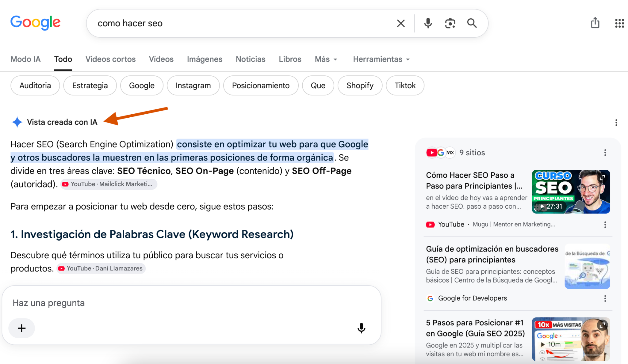Select the Que filter chip
The image size is (628, 364).
318,85
